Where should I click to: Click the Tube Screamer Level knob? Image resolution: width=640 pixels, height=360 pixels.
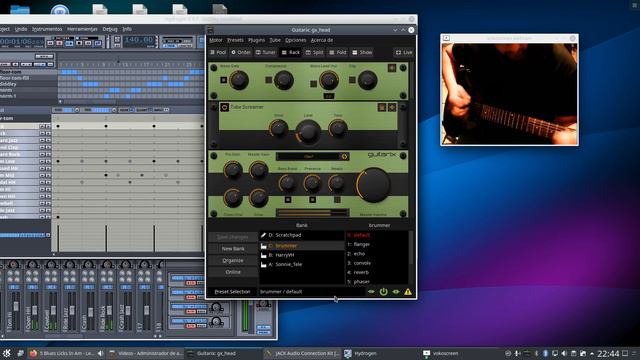click(308, 131)
